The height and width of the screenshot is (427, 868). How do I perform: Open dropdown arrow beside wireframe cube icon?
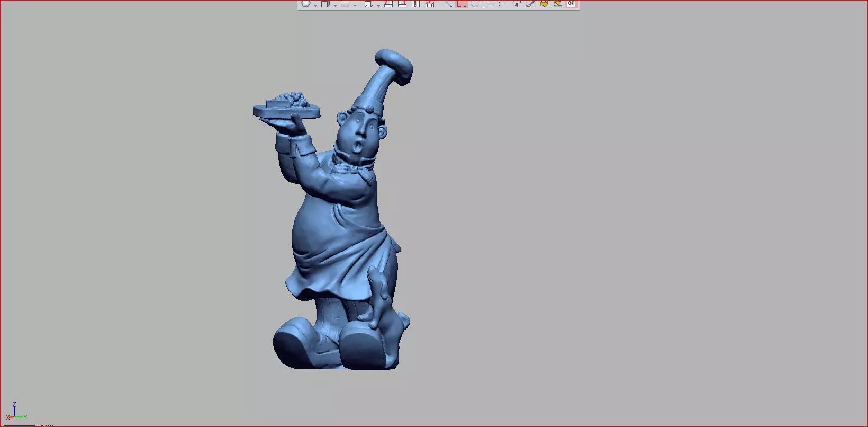[378, 5]
